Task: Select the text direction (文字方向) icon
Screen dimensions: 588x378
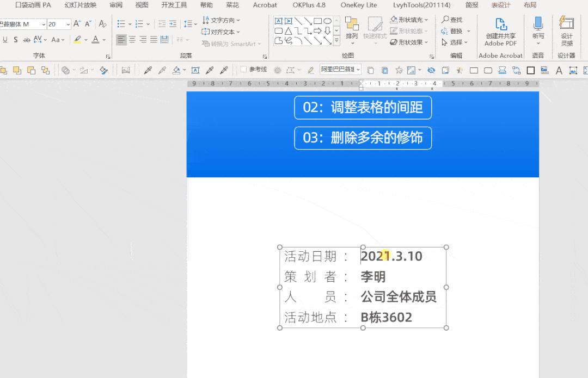Action: [219, 20]
